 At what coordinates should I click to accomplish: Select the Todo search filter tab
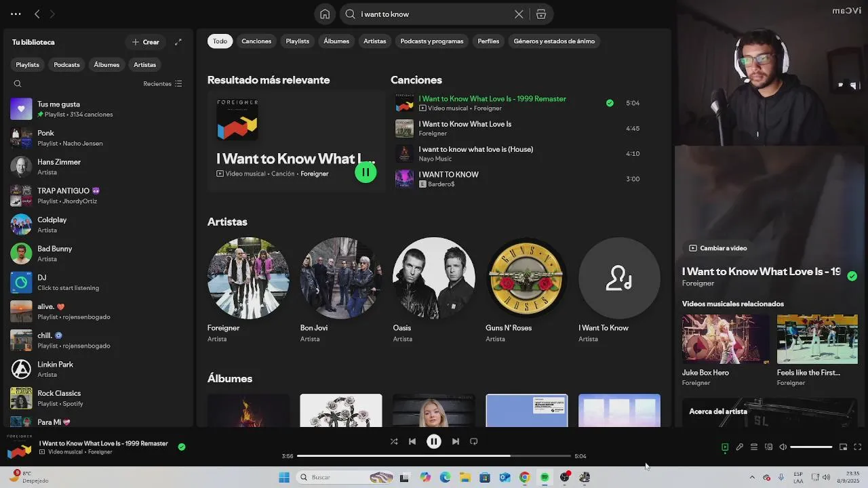220,41
